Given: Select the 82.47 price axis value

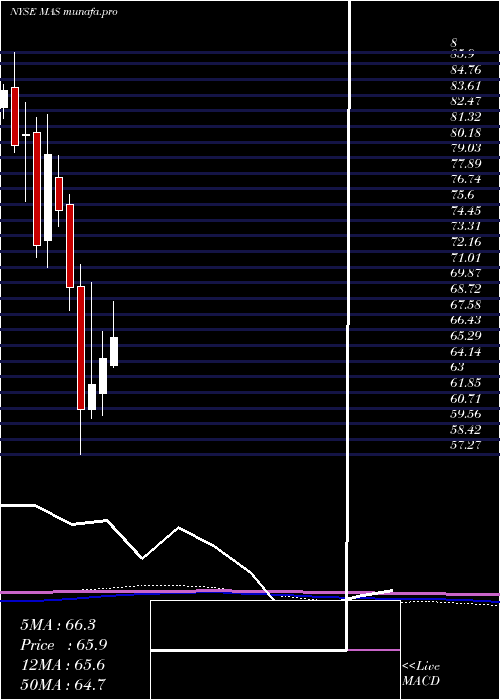Looking at the screenshot, I should coord(466,101).
